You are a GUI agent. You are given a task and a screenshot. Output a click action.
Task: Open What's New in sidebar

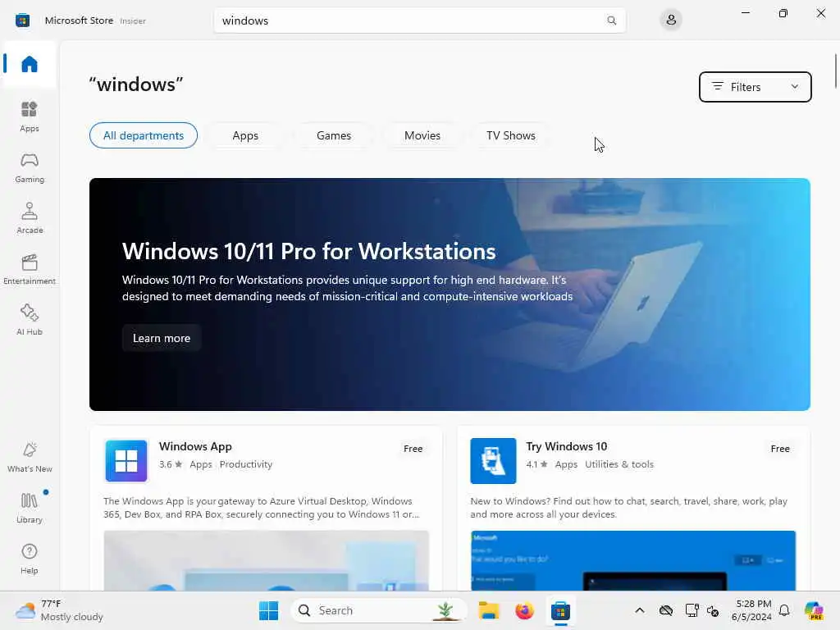(30, 457)
